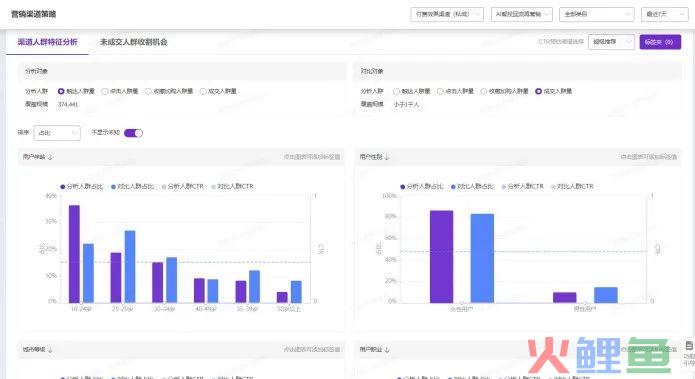This screenshot has height=379, width=695.
Task: Select 触达人群量 radio under 对比对象
Action: pyautogui.click(x=396, y=91)
